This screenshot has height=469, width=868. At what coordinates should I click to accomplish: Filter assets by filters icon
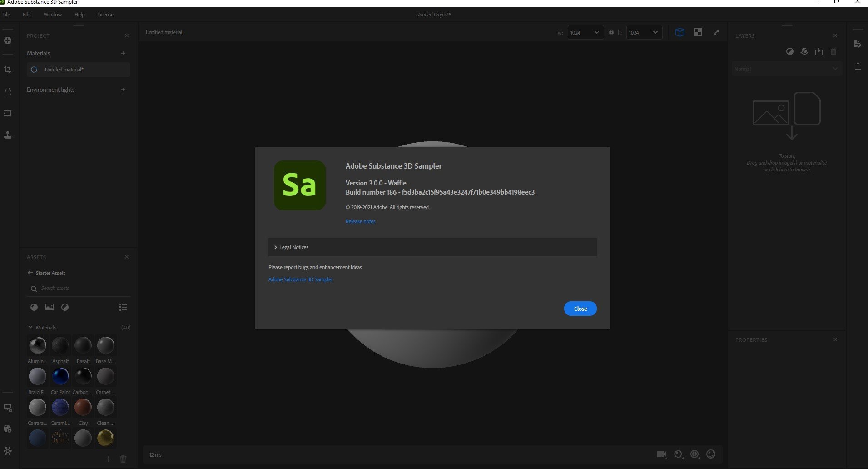65,307
